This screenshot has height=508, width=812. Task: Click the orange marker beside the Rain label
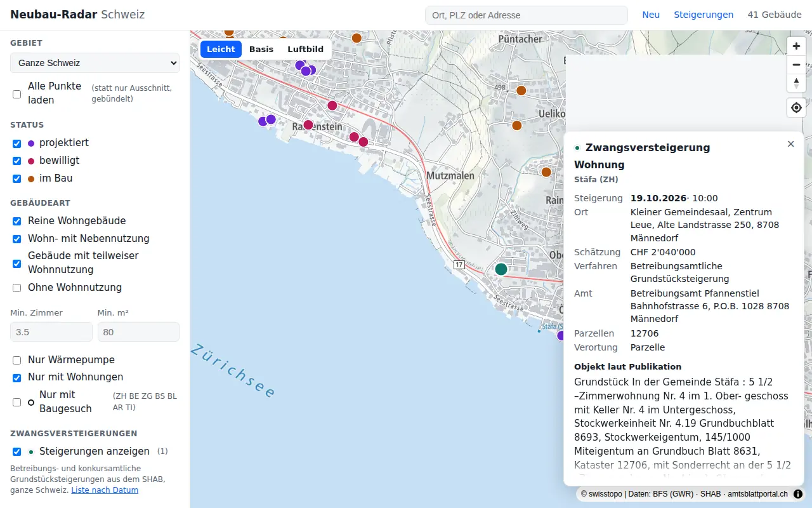click(x=546, y=172)
